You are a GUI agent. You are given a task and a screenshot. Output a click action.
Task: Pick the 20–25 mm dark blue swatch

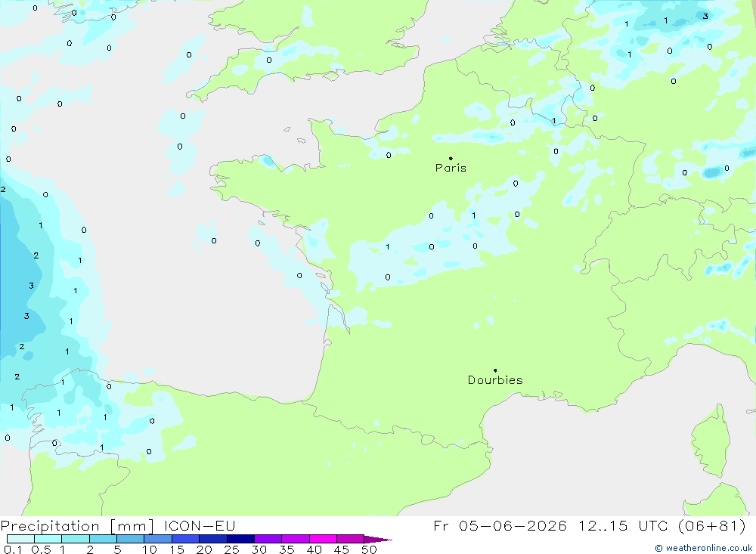[x=213, y=539]
